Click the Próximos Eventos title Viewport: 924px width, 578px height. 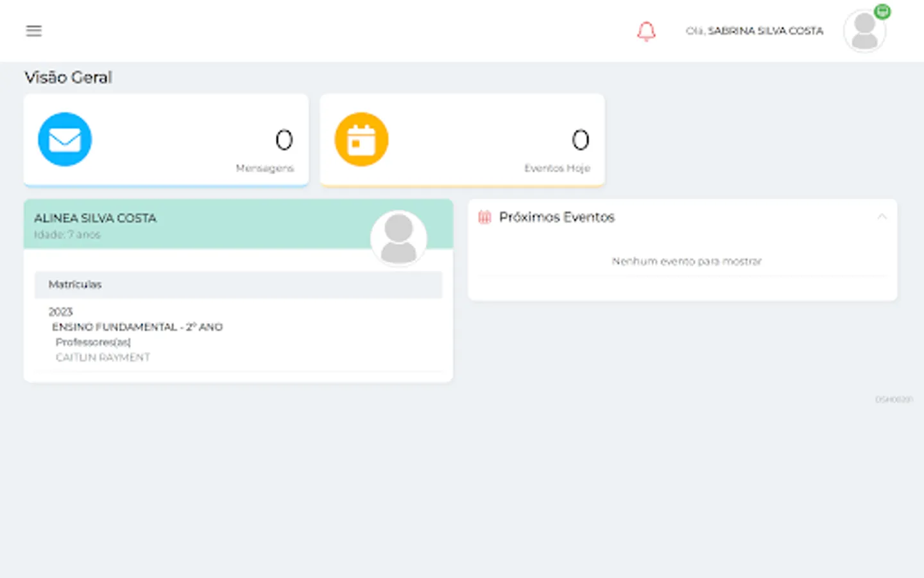tap(557, 217)
